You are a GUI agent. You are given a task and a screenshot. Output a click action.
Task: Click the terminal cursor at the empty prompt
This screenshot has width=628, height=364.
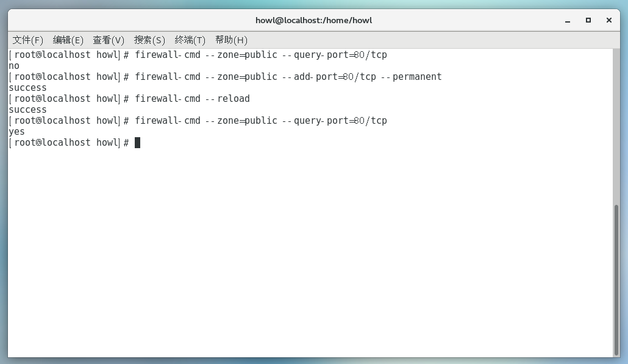pyautogui.click(x=137, y=143)
